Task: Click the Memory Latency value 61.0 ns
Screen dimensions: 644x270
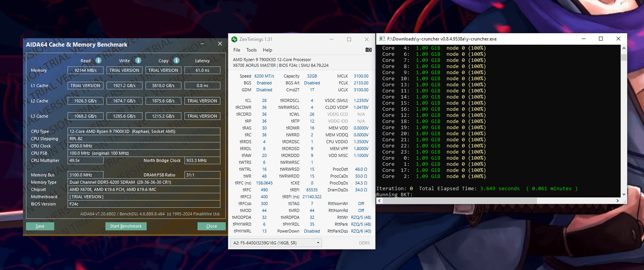Action: 202,70
